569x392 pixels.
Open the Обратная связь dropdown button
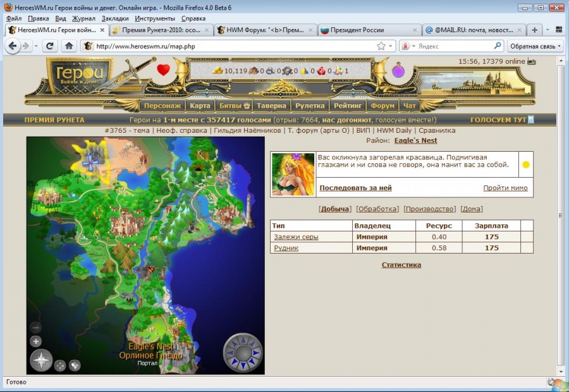[535, 46]
